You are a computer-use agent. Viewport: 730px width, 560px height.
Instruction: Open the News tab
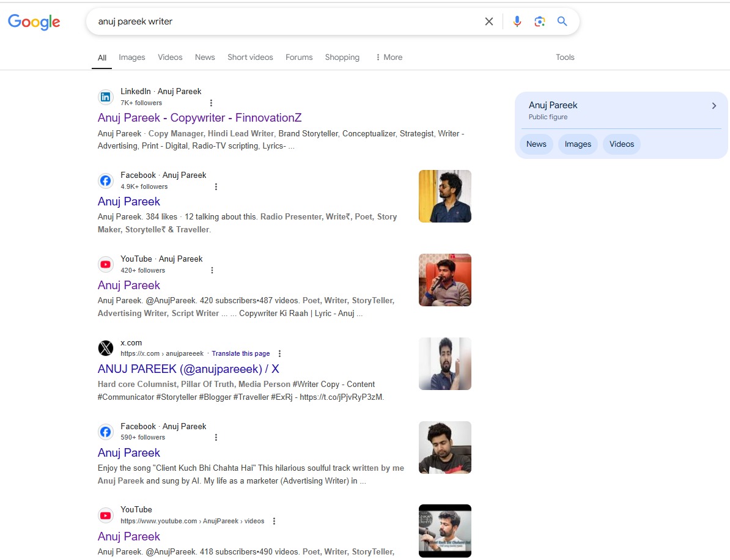click(205, 57)
